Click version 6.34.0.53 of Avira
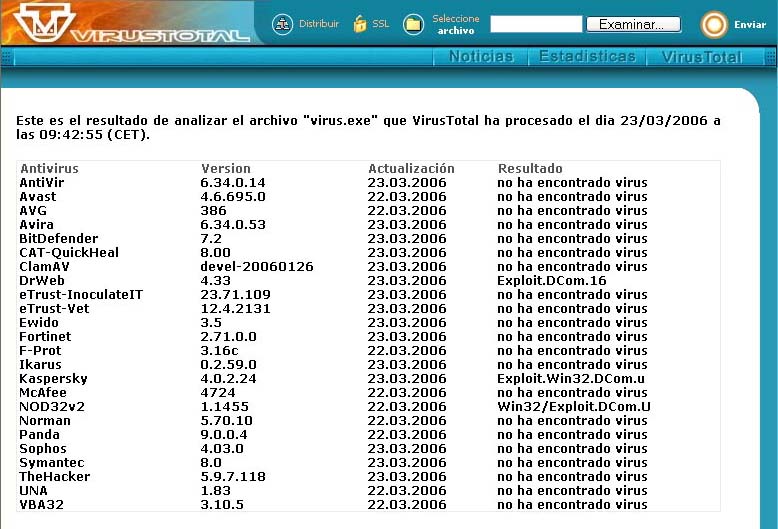778x529 pixels. click(x=233, y=224)
